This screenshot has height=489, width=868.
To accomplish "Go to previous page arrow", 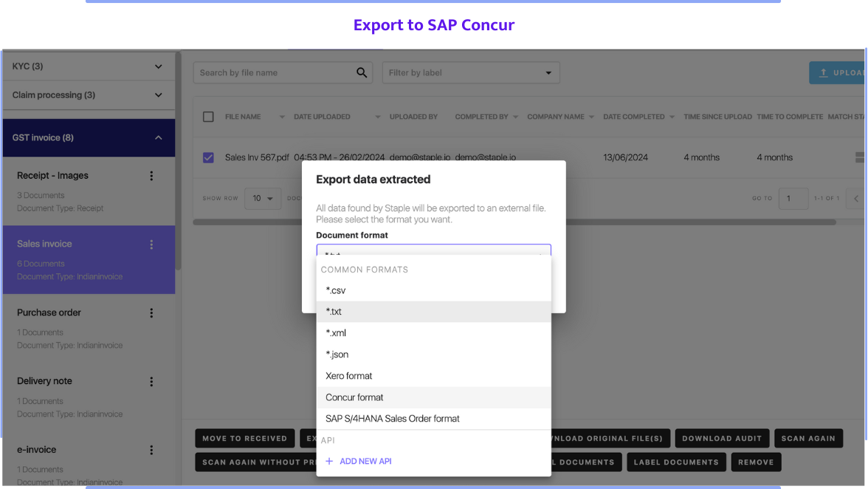I will [856, 198].
